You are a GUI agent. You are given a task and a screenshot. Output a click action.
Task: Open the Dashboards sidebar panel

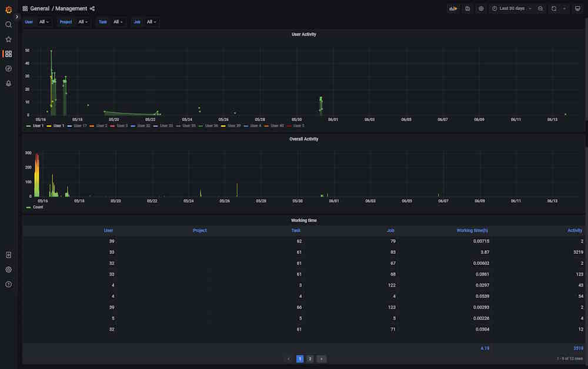8,53
